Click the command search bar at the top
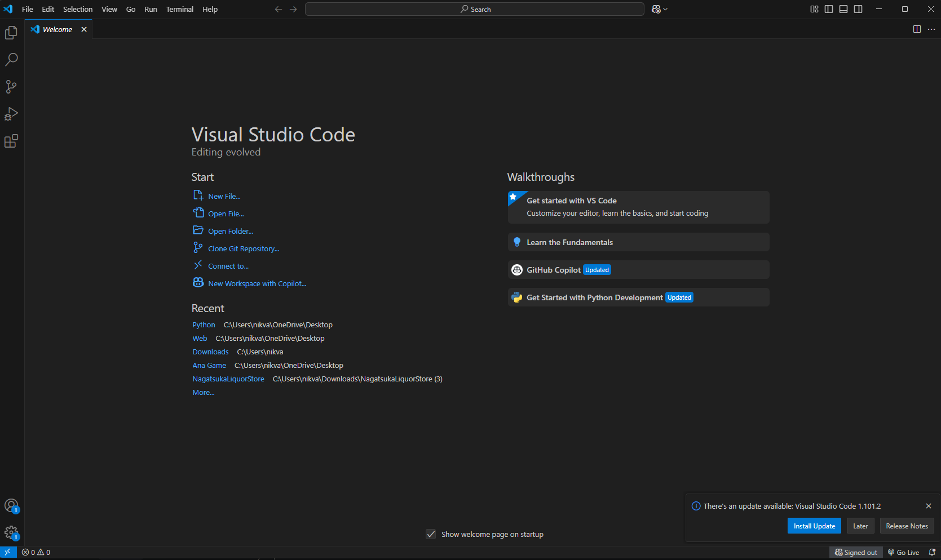The height and width of the screenshot is (560, 941). tap(474, 9)
